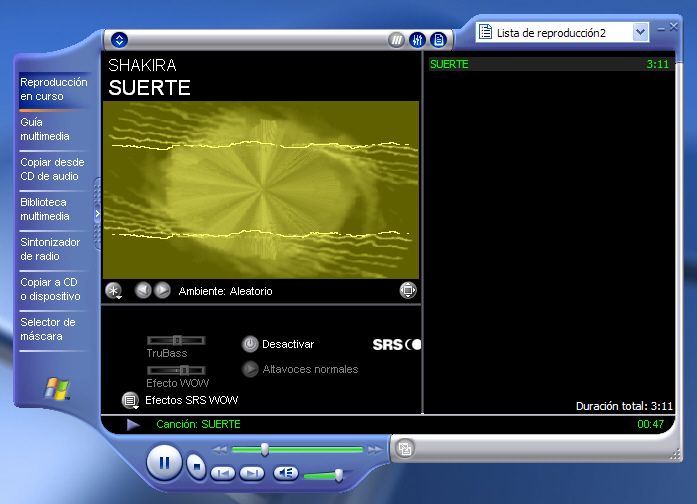The height and width of the screenshot is (504, 697).
Task: Click the Canción: SUERTE status text
Action: tap(198, 424)
